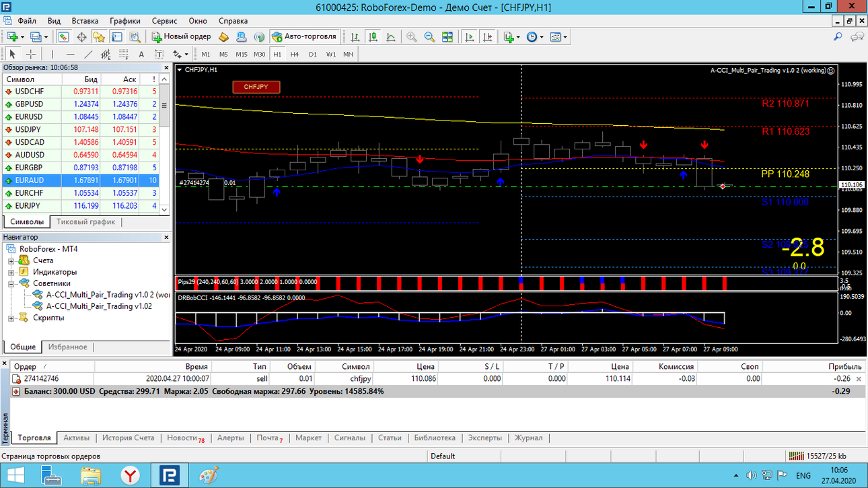Open the periods clock dropdown arrow

(x=542, y=36)
